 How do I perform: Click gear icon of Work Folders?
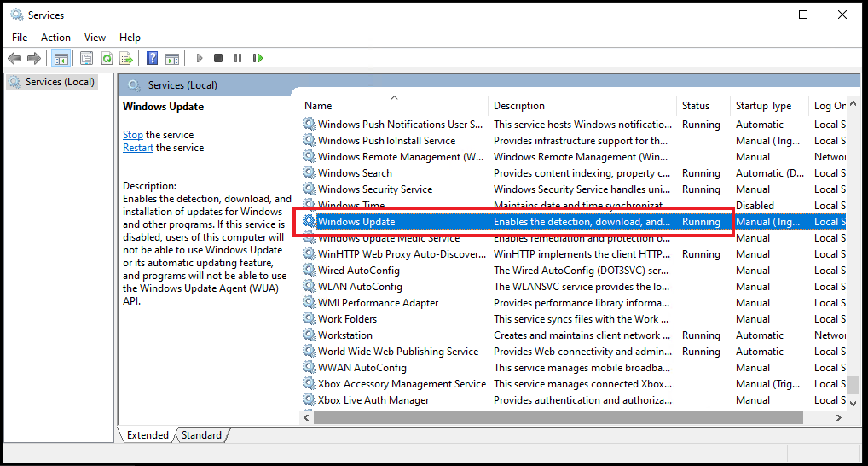(309, 318)
